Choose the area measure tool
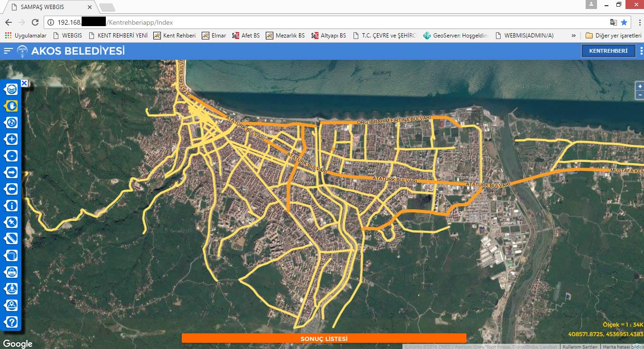Screen dimensions: 644x349 point(11,255)
